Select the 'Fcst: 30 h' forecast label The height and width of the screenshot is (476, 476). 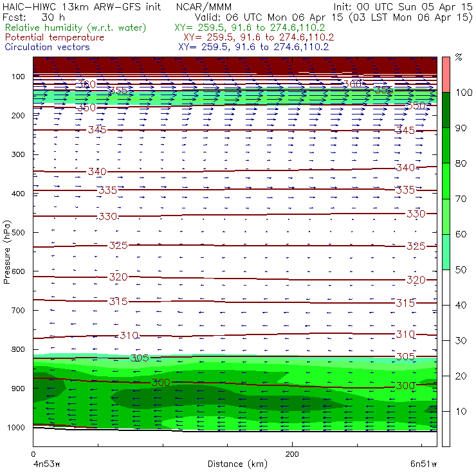pos(33,17)
